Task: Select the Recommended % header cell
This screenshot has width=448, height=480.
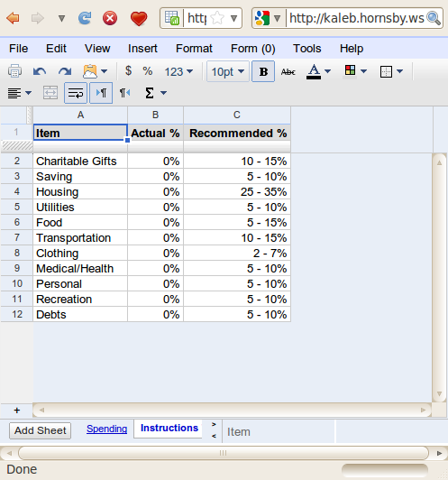Action: pyautogui.click(x=237, y=133)
